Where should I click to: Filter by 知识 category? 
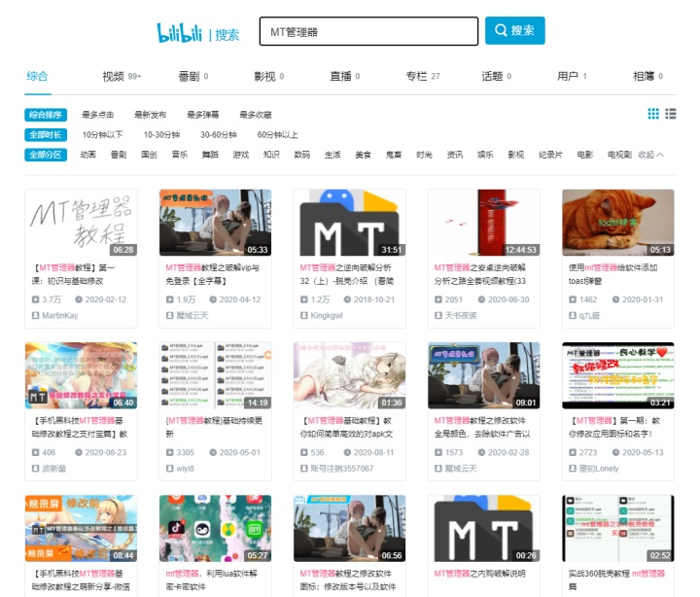tap(271, 155)
